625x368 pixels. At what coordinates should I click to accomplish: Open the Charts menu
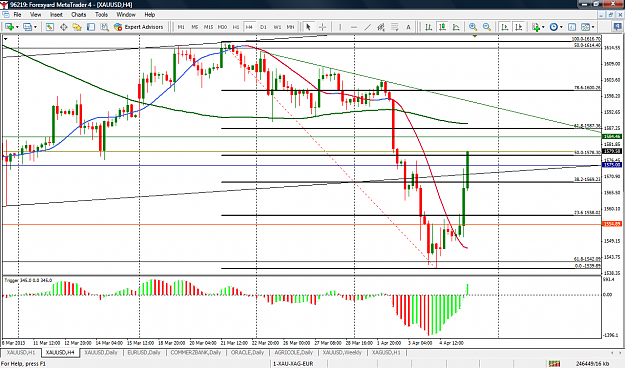79,15
